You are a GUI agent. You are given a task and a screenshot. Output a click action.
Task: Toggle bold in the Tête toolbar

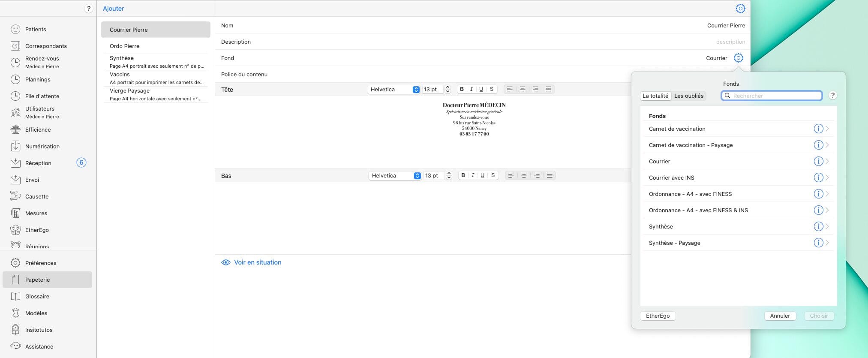tap(462, 89)
